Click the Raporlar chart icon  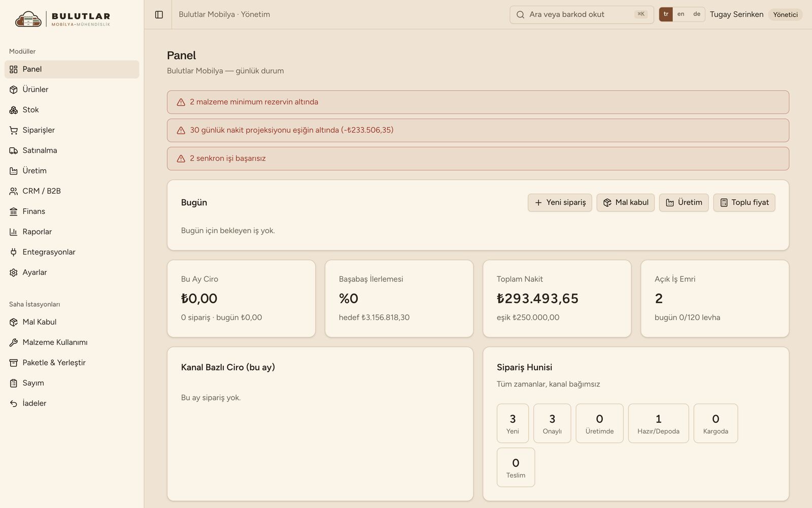coord(14,232)
